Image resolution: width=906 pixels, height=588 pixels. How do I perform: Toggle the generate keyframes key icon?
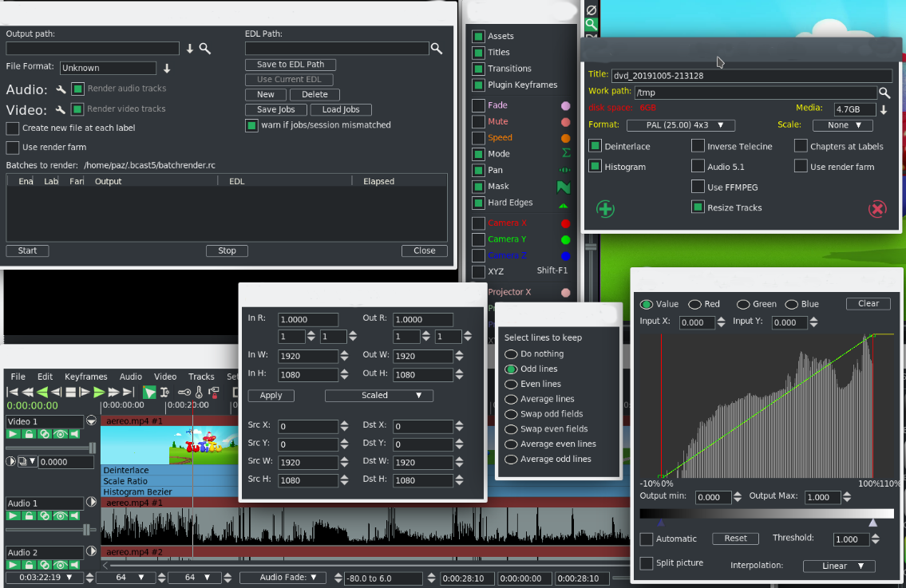click(x=184, y=392)
